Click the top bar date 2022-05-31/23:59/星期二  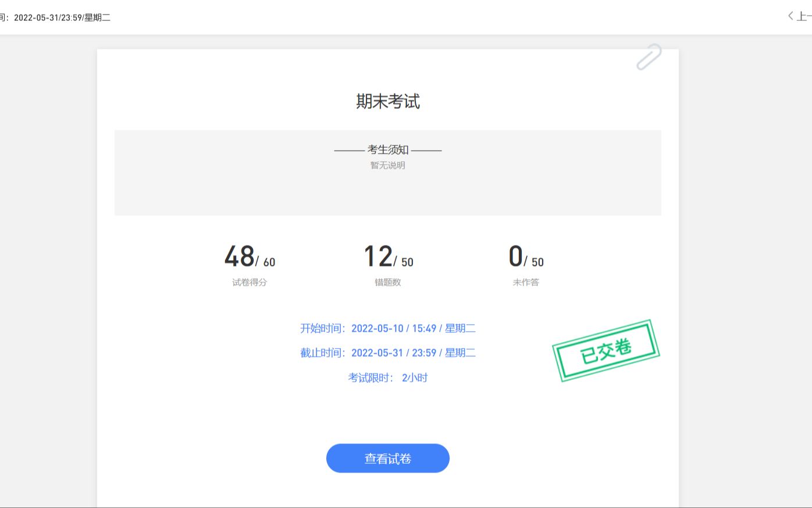point(62,17)
